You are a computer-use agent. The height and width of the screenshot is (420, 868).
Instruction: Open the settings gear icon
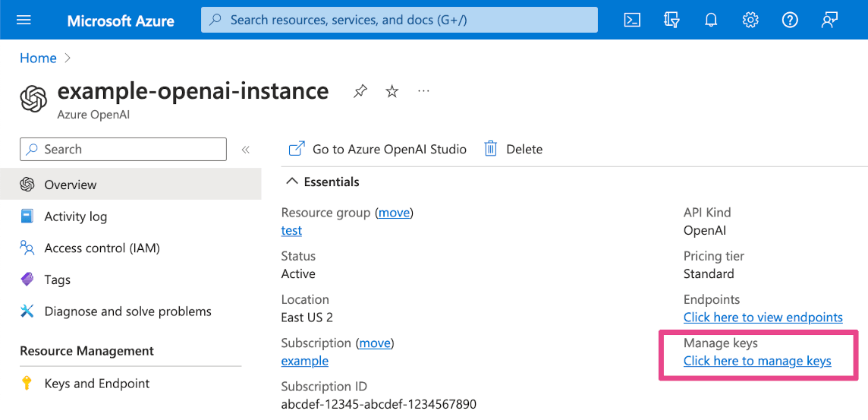tap(750, 21)
